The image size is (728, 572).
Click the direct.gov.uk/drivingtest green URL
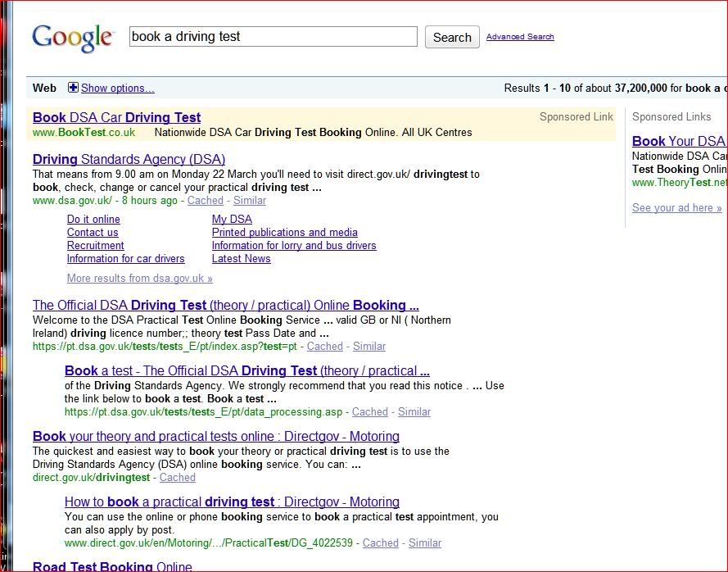coord(91,477)
